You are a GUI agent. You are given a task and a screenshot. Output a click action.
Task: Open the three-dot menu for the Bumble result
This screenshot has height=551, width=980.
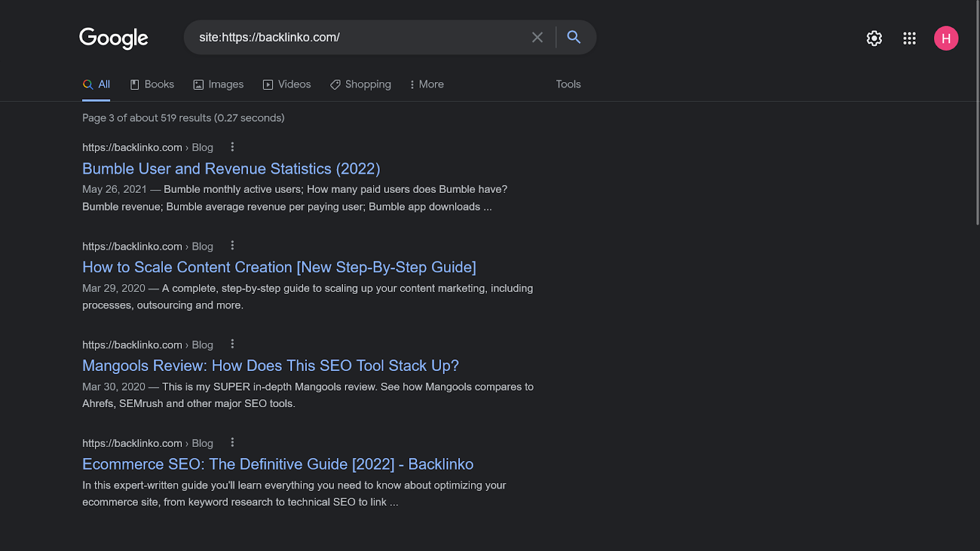[x=232, y=147]
